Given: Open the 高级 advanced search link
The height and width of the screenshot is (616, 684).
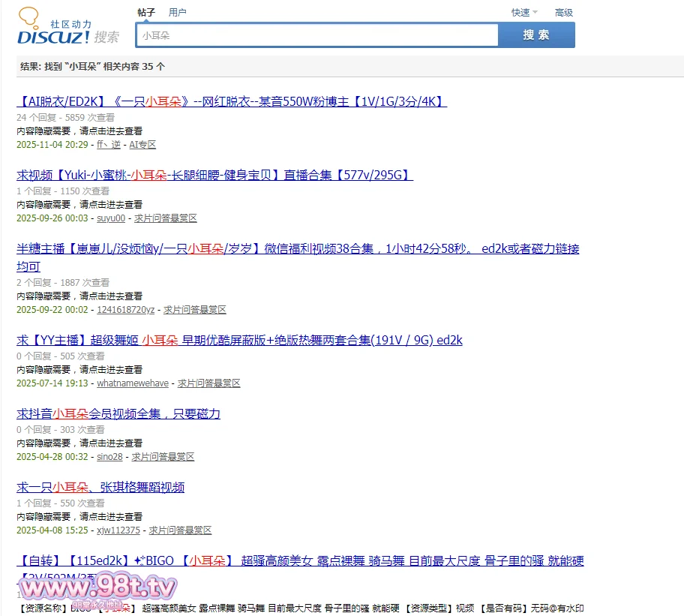Looking at the screenshot, I should pos(563,12).
